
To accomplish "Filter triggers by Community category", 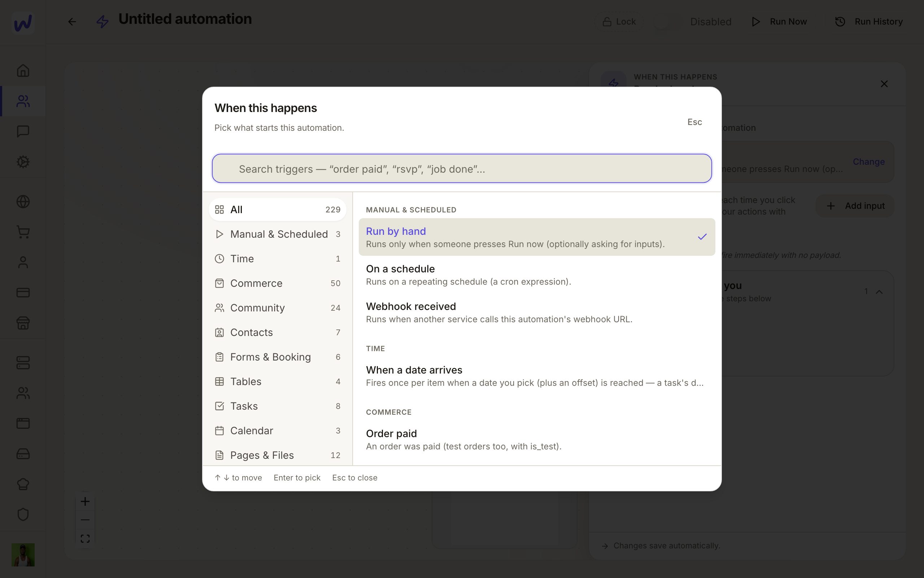I will click(x=277, y=308).
